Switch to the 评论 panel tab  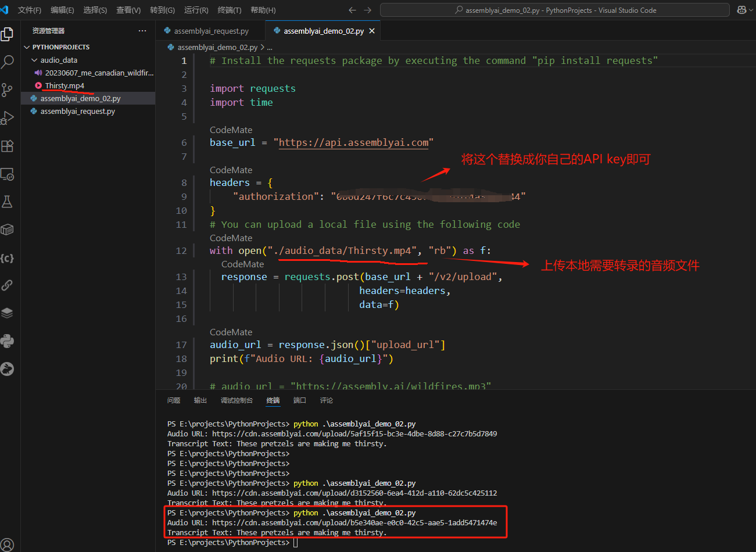(x=327, y=400)
